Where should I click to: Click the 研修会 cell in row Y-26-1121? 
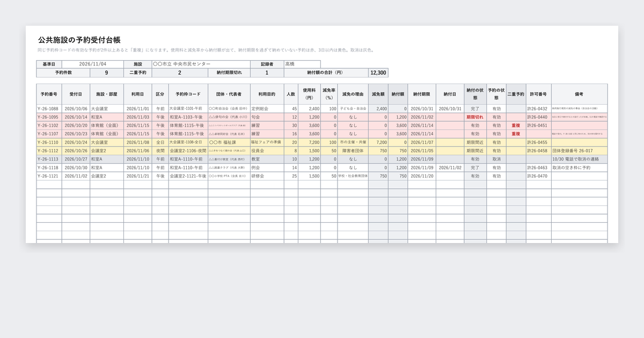click(x=267, y=176)
